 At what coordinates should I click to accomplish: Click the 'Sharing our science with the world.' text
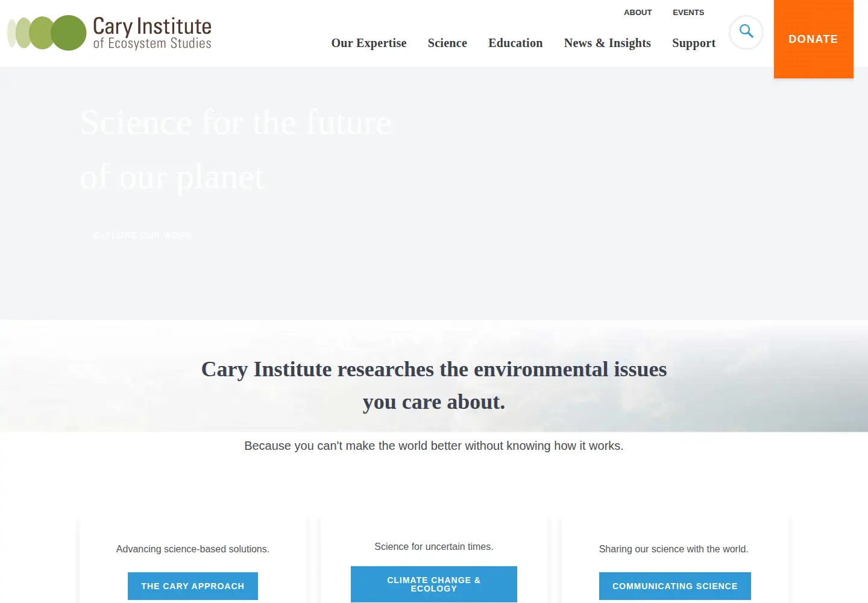pos(673,549)
